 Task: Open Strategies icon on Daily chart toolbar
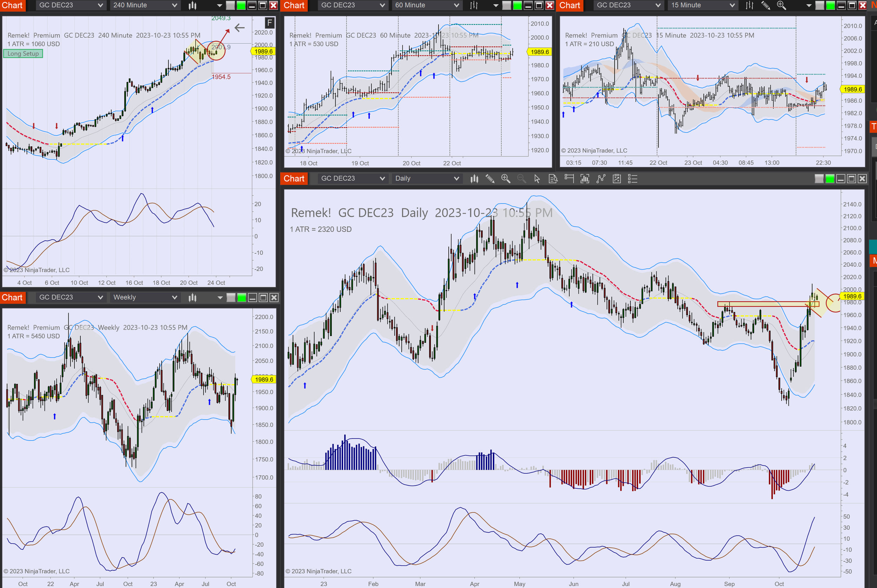point(616,179)
